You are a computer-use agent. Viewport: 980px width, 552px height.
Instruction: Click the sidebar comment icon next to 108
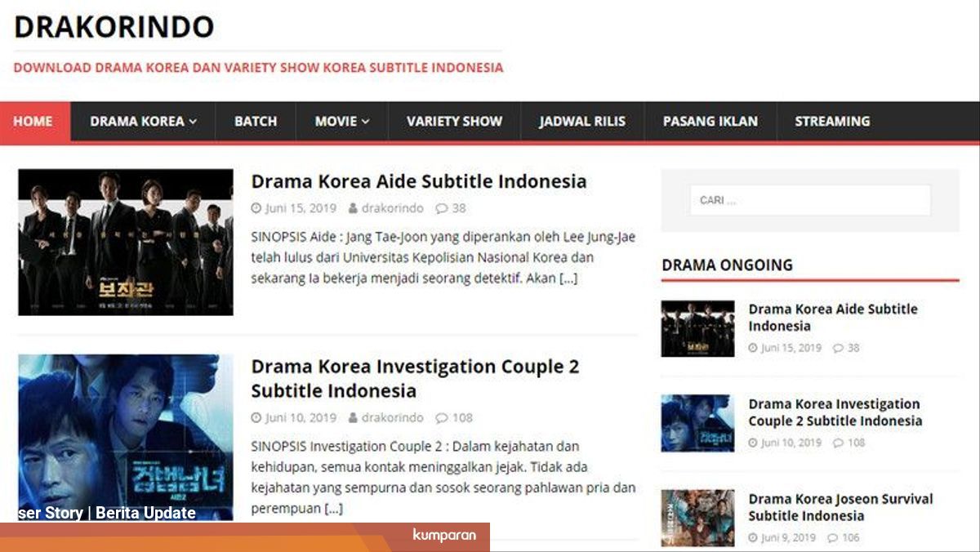point(838,443)
